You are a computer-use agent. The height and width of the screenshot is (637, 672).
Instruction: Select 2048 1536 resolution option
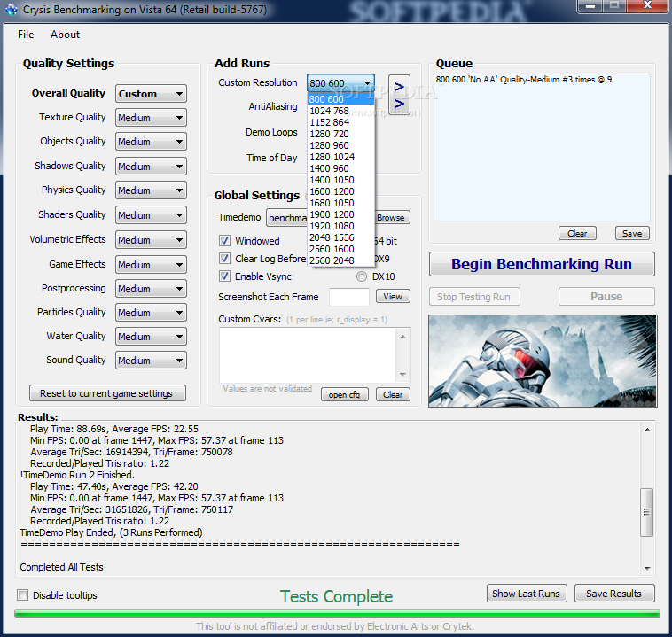point(340,237)
